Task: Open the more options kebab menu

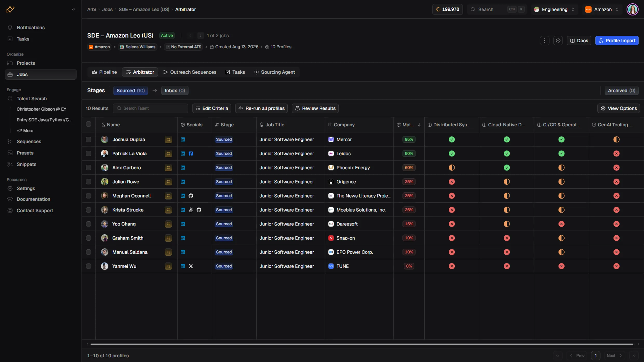Action: [545, 40]
